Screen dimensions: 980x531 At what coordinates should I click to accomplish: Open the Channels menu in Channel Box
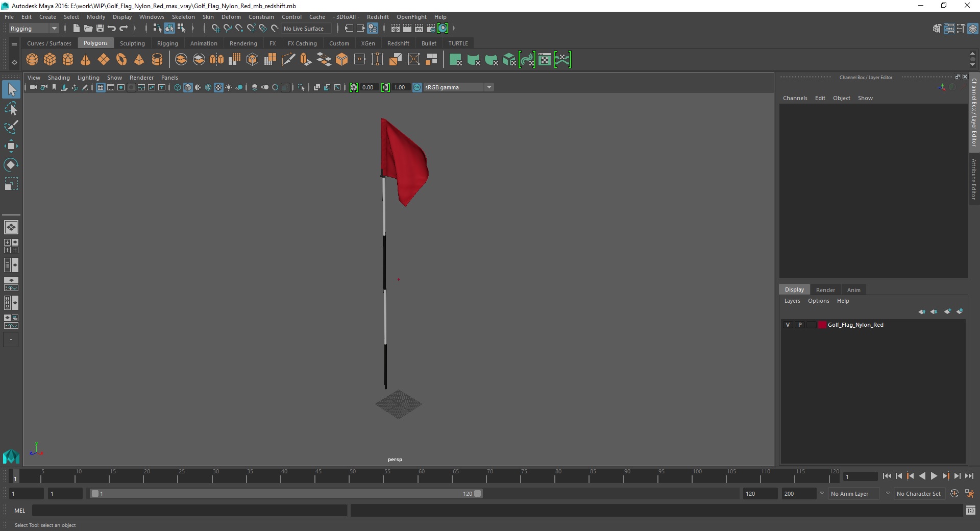point(795,98)
